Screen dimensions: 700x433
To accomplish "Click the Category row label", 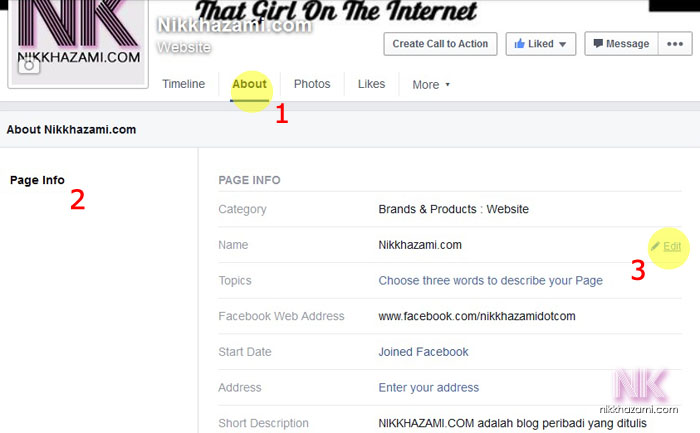I will (242, 209).
